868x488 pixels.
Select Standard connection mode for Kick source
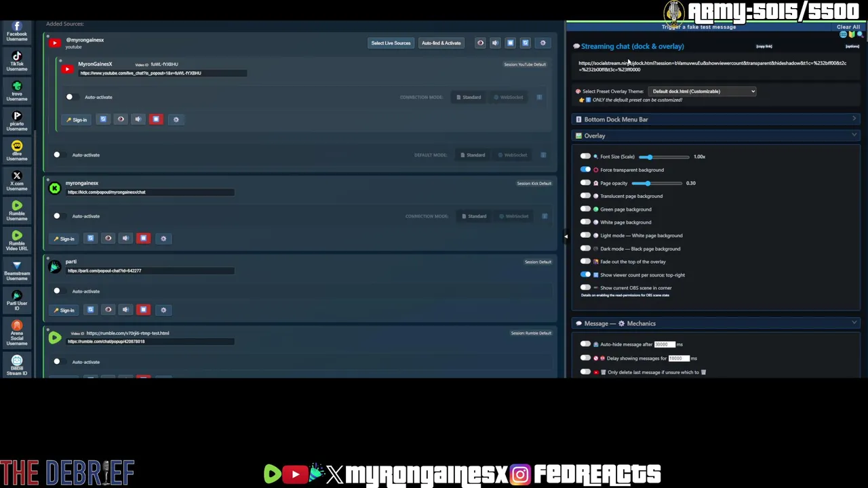(x=474, y=216)
